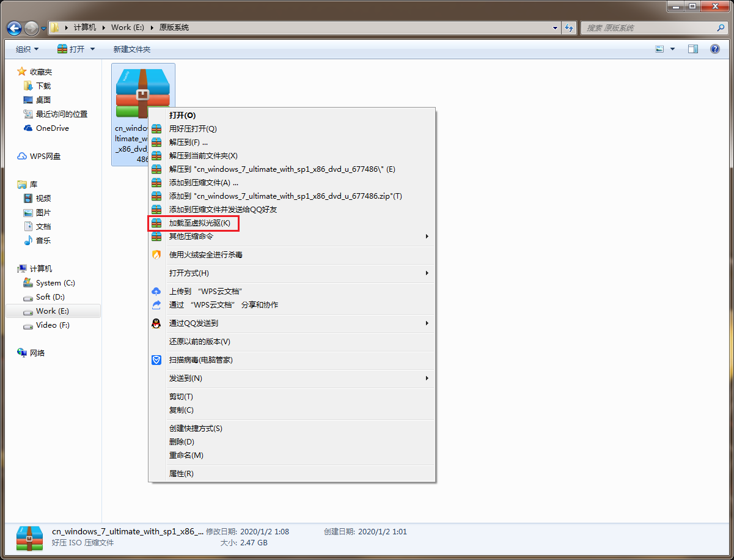The image size is (734, 560).
Task: Expand 其他压缩命令 submenu
Action: (x=292, y=236)
